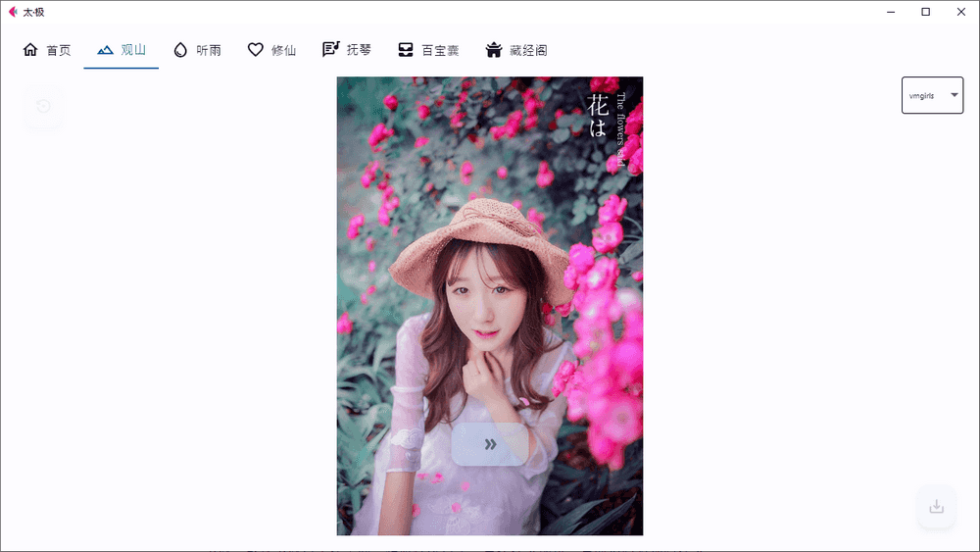The width and height of the screenshot is (980, 552).
Task: Click the heart icon beside 修仙
Action: pos(256,50)
